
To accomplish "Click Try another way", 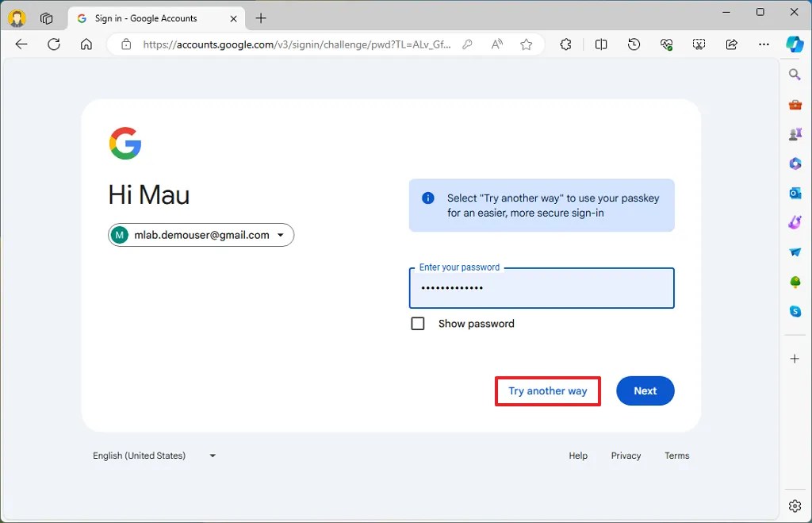I will pyautogui.click(x=548, y=390).
